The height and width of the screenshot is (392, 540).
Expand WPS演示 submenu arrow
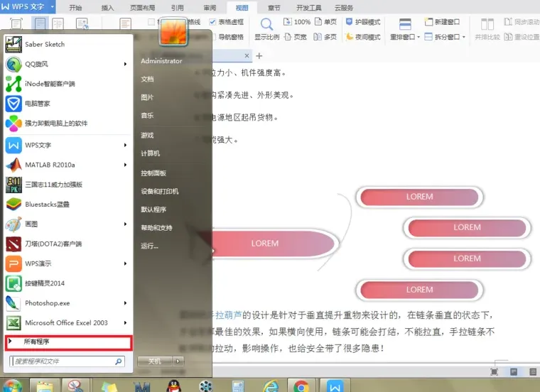pos(125,263)
